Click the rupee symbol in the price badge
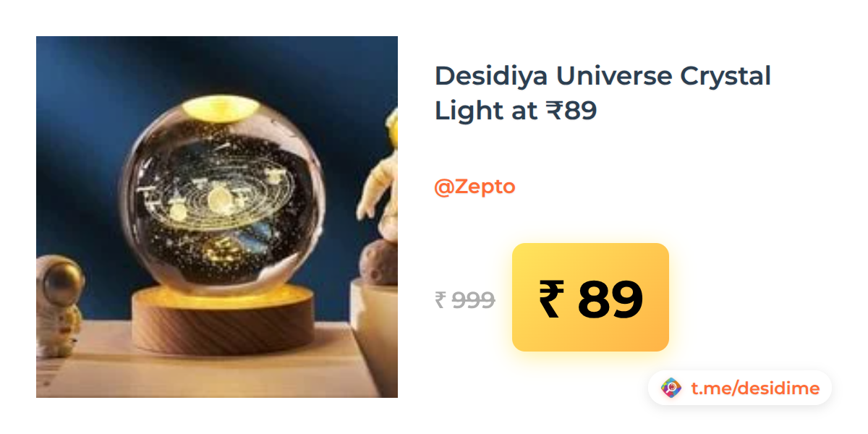Image resolution: width=868 pixels, height=434 pixels. point(550,299)
